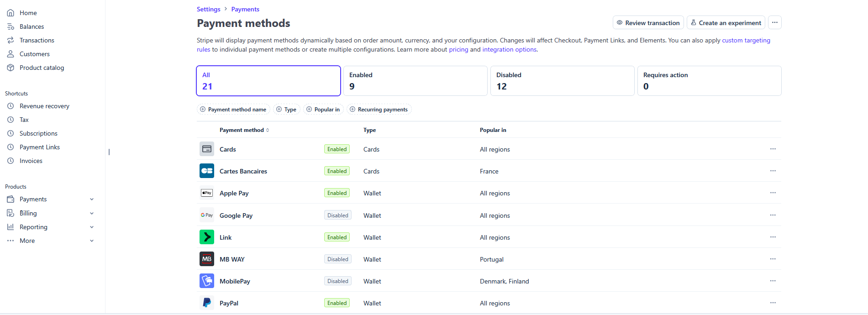The height and width of the screenshot is (315, 868).
Task: Add the Popular in filter chip
Action: click(x=323, y=110)
